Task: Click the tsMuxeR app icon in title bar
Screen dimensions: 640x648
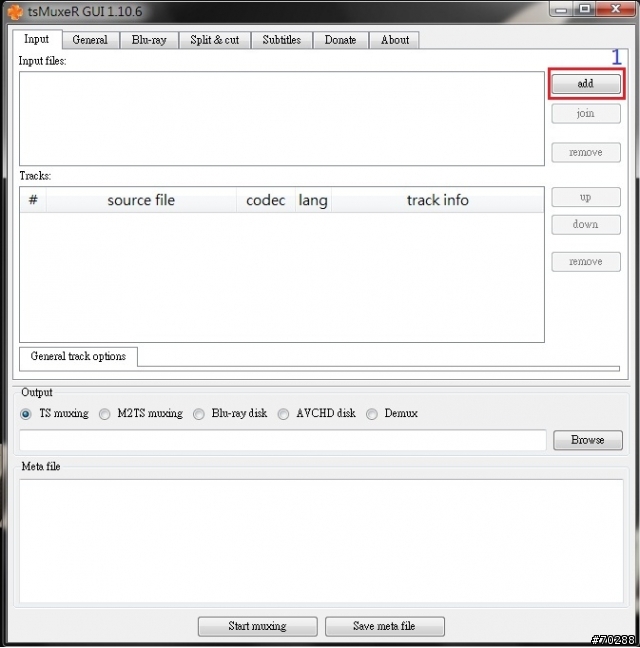Action: coord(15,12)
